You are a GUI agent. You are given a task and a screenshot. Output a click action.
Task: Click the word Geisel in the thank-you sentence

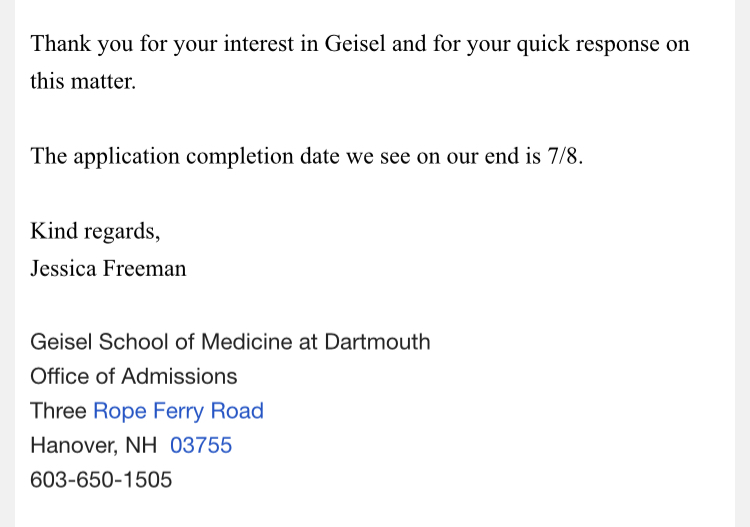[355, 44]
